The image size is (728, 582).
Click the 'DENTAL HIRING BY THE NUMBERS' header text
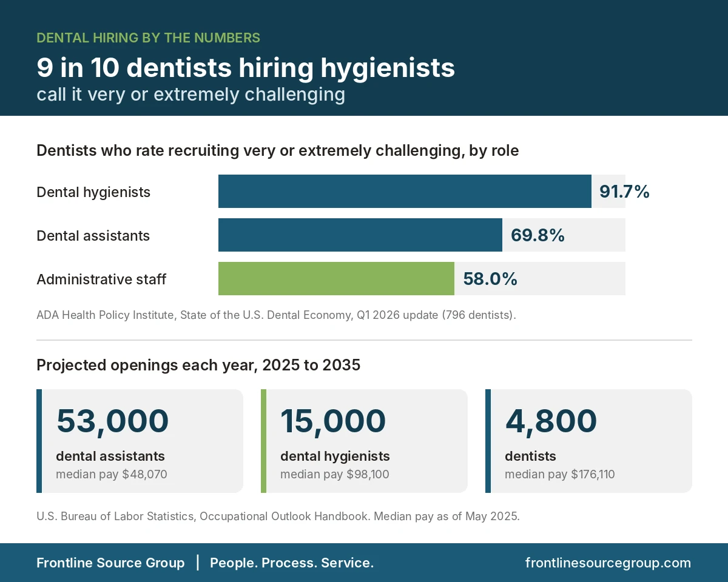[x=148, y=38]
